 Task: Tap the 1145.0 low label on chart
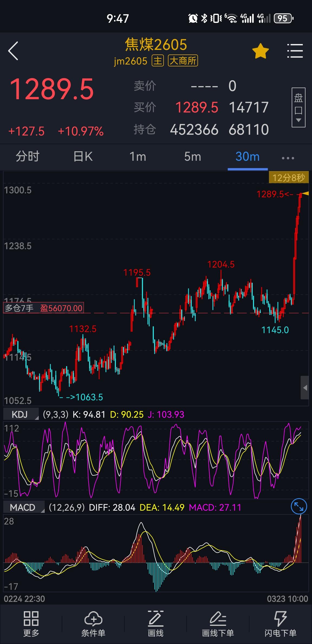275,330
